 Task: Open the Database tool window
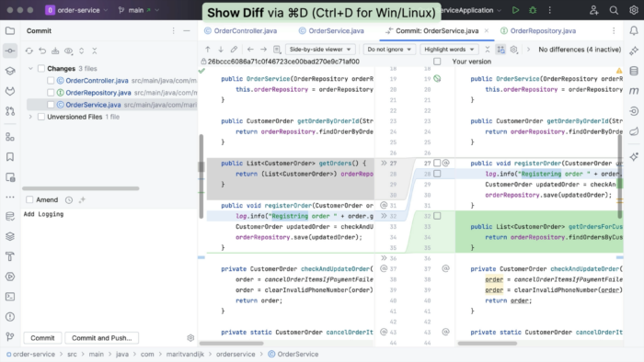point(634,71)
